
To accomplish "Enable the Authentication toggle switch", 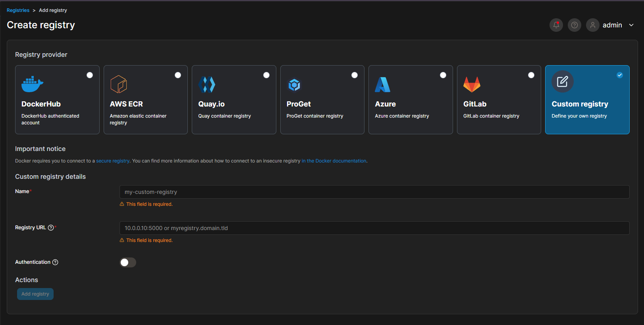I will pos(128,263).
